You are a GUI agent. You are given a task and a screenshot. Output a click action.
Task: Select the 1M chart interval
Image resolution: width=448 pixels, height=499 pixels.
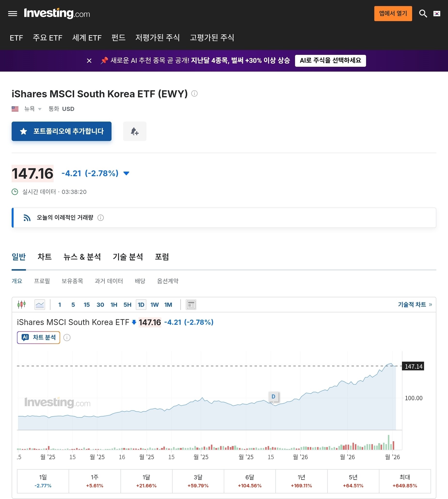168,305
